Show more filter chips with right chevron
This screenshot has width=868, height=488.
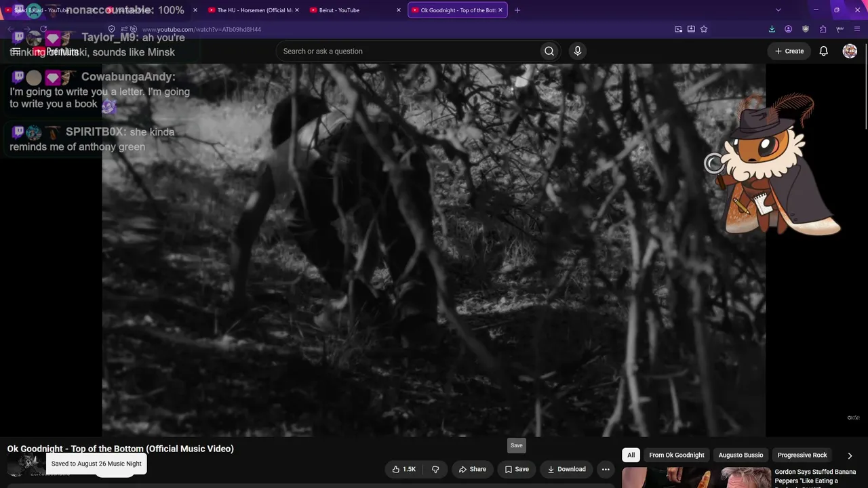point(850,455)
